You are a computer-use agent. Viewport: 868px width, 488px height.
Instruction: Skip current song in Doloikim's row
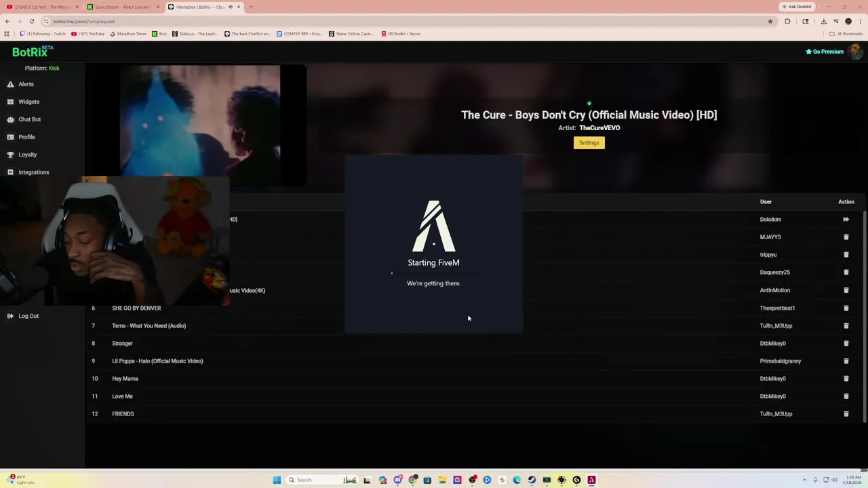click(846, 220)
